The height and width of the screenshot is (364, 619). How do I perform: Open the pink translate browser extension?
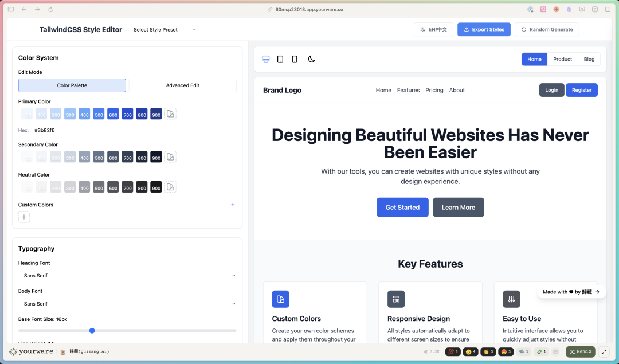[543, 10]
